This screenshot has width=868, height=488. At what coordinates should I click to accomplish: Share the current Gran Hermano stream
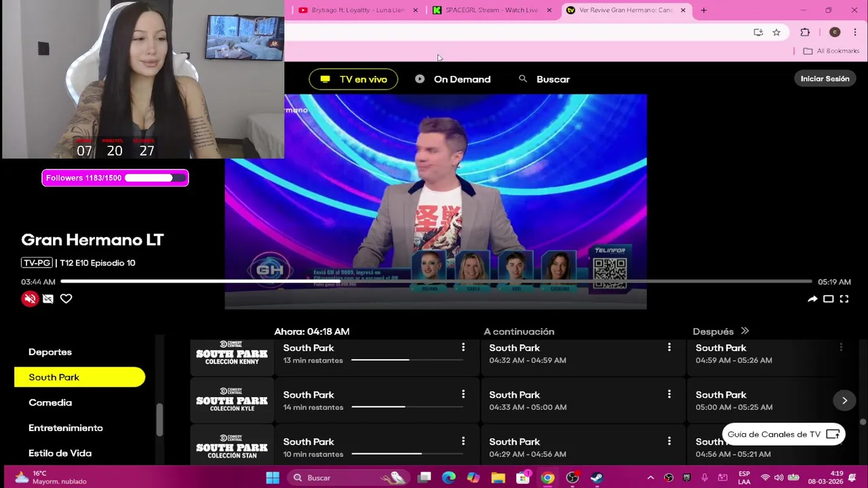pyautogui.click(x=812, y=299)
